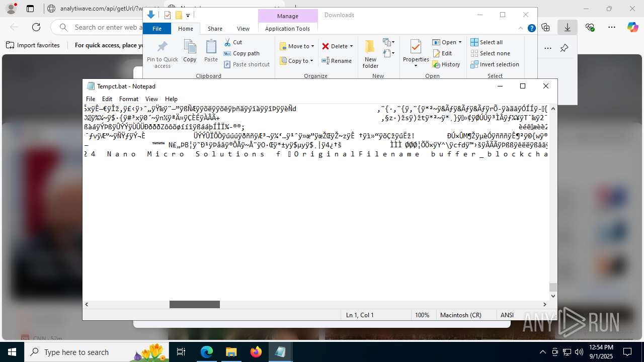Open Notepad Help menu
644x362 pixels.
(x=171, y=99)
